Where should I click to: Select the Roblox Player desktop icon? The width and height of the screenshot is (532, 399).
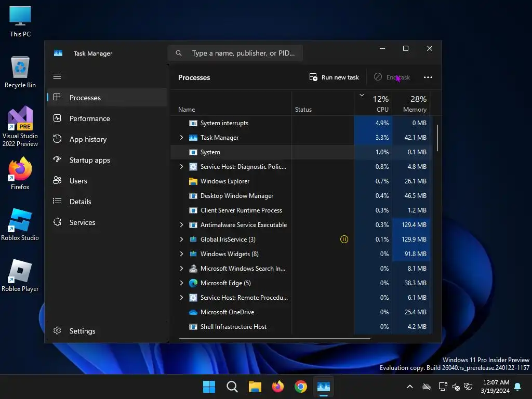pos(20,275)
